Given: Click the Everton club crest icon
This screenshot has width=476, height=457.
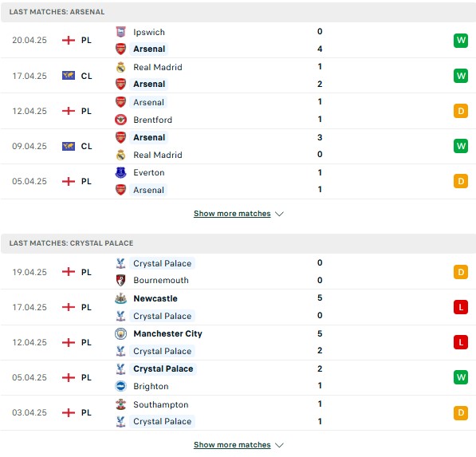Looking at the screenshot, I should tap(120, 172).
